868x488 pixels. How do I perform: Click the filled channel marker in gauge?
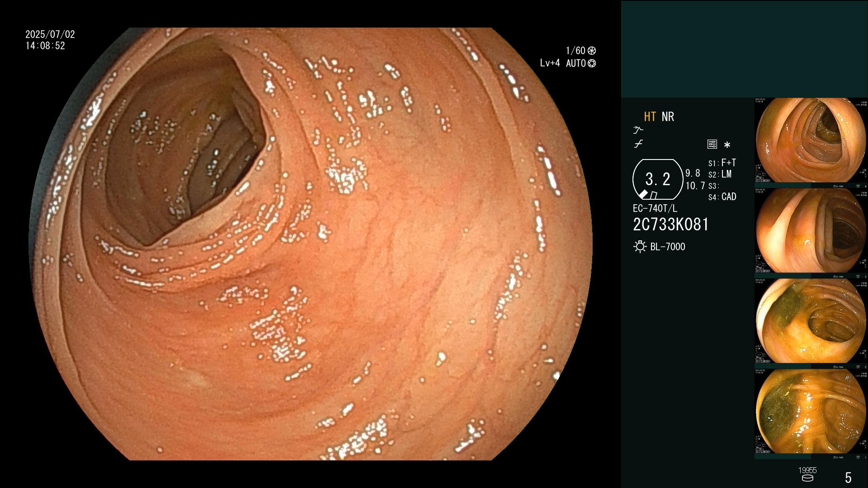(x=643, y=194)
